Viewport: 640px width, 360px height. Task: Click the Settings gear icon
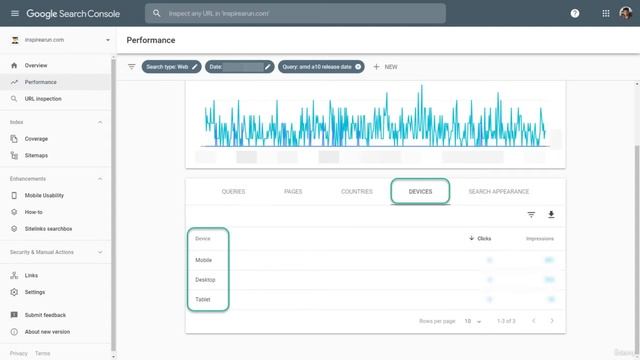(x=14, y=292)
